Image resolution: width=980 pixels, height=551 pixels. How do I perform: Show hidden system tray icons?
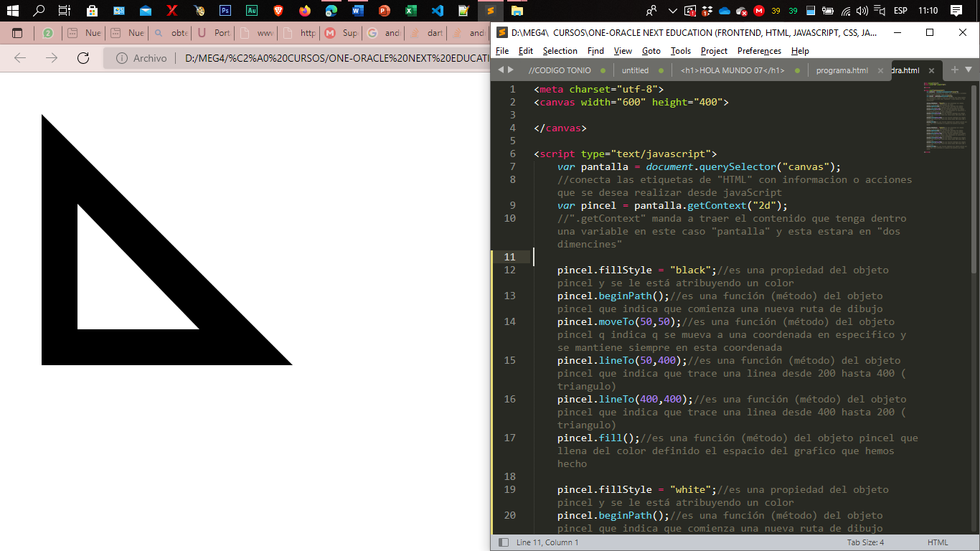[672, 11]
